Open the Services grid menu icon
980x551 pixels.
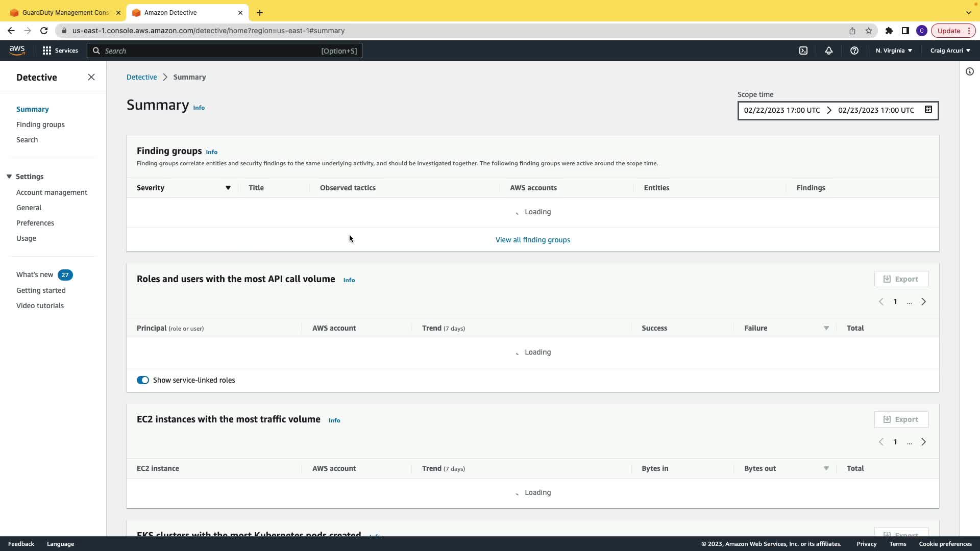(47, 51)
